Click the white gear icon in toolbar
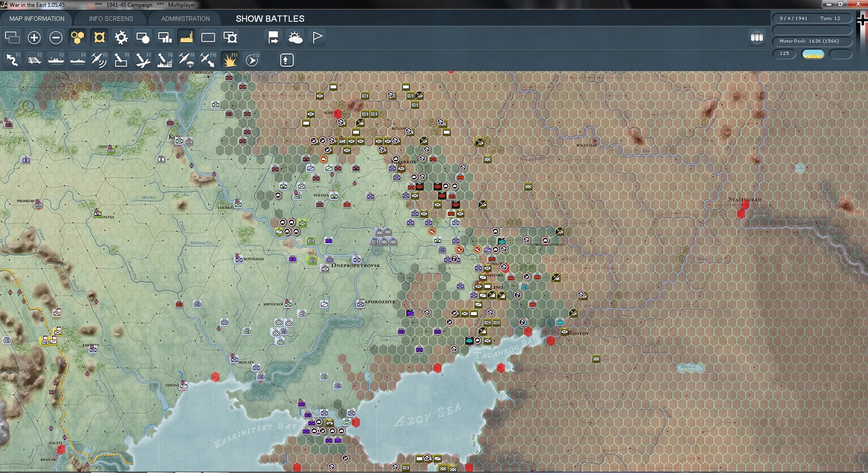 click(121, 37)
